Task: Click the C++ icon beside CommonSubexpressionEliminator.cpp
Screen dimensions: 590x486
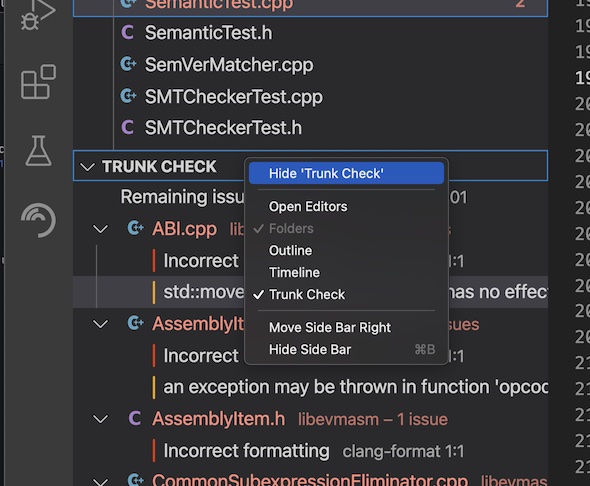Action: (135, 480)
